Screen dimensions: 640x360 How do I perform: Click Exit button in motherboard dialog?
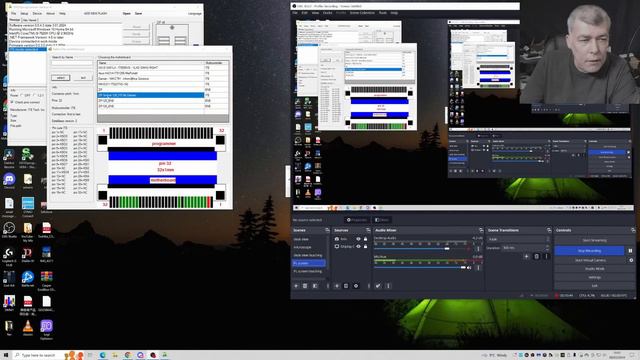83,78
